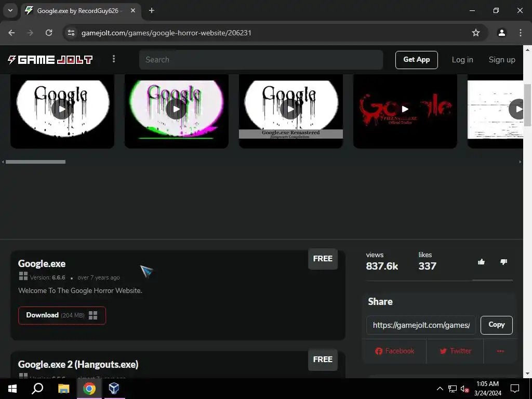Screen dimensions: 532x399
Task: Open the tab search dropdown arrow
Action: 10,10
